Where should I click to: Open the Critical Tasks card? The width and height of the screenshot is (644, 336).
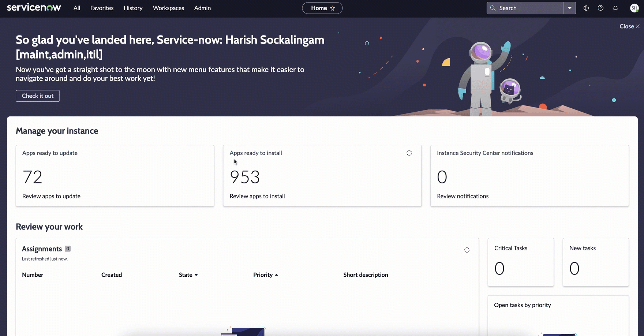click(x=521, y=262)
